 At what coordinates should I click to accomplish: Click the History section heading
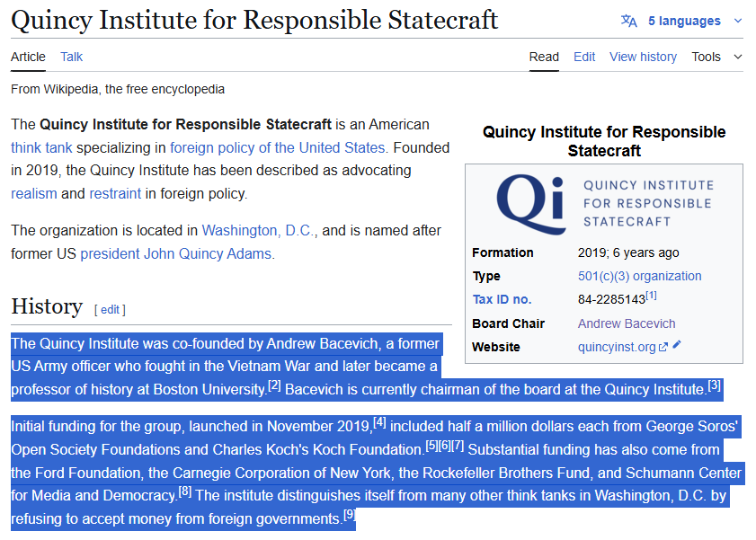47,306
